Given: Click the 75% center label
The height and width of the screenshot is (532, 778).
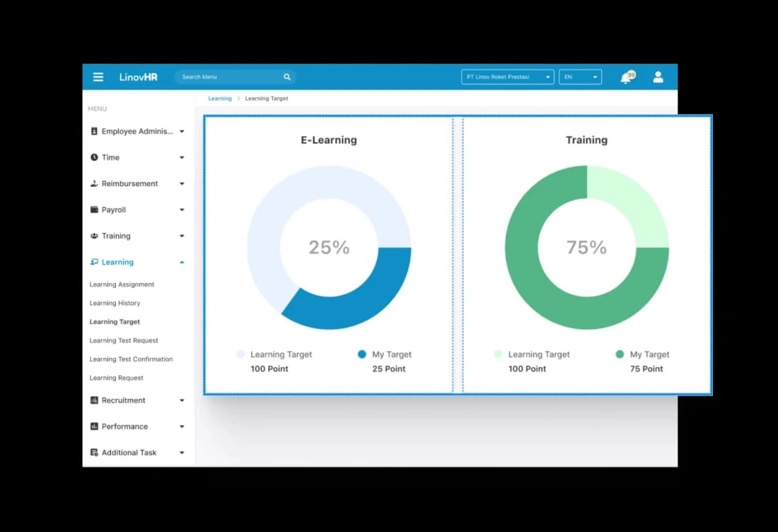Looking at the screenshot, I should 586,247.
